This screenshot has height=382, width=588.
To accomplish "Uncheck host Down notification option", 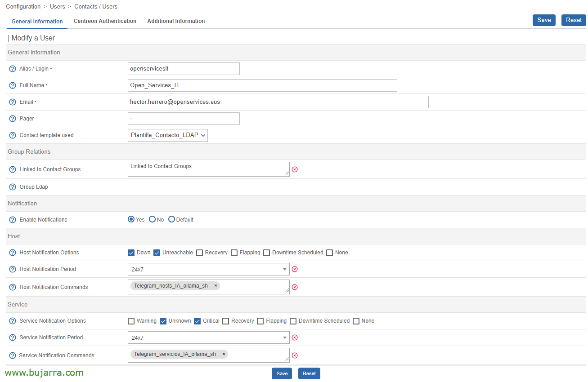I will click(131, 253).
